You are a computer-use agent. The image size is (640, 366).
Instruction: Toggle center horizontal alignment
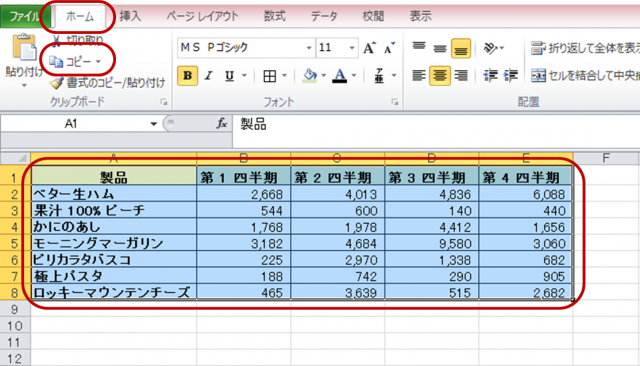tap(440, 76)
